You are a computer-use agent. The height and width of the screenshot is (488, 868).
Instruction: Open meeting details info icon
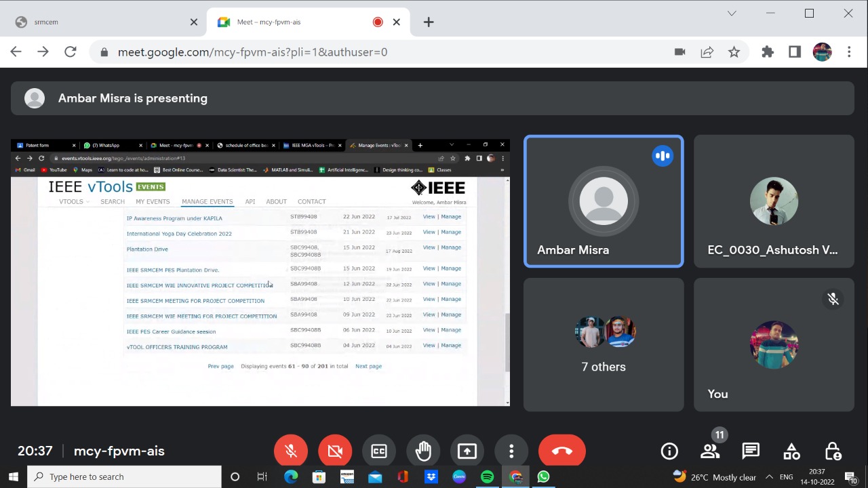point(669,451)
